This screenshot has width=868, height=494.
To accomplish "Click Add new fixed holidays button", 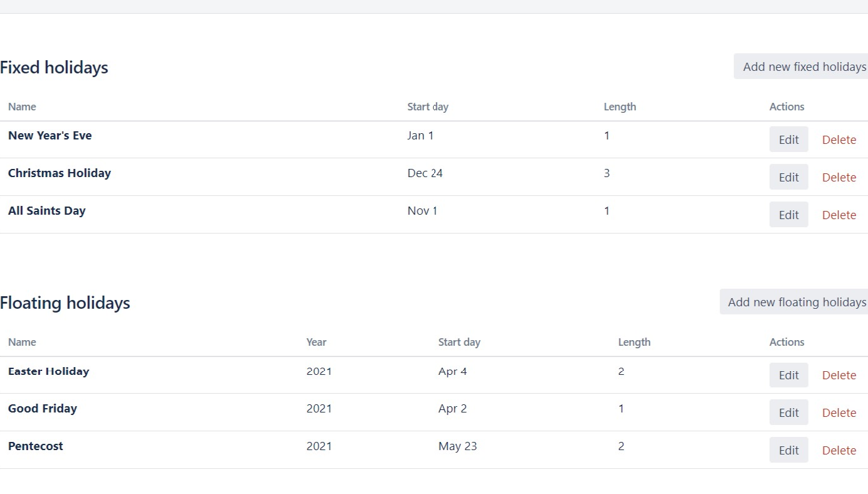I will pyautogui.click(x=803, y=67).
